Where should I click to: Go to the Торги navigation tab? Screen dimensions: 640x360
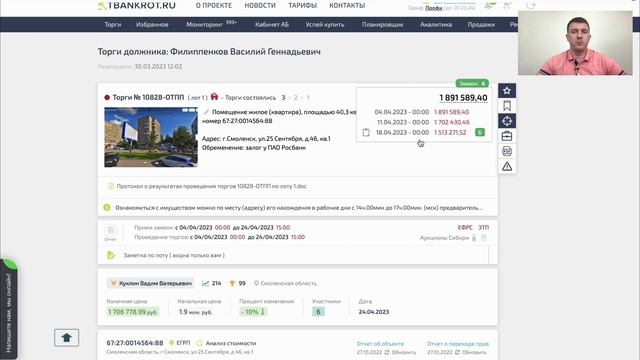pyautogui.click(x=113, y=24)
